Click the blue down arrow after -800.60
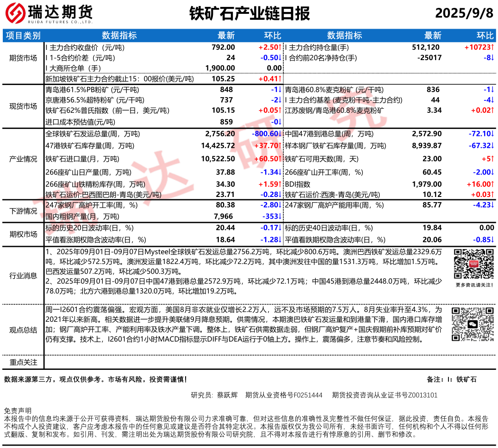 [x=280, y=134]
